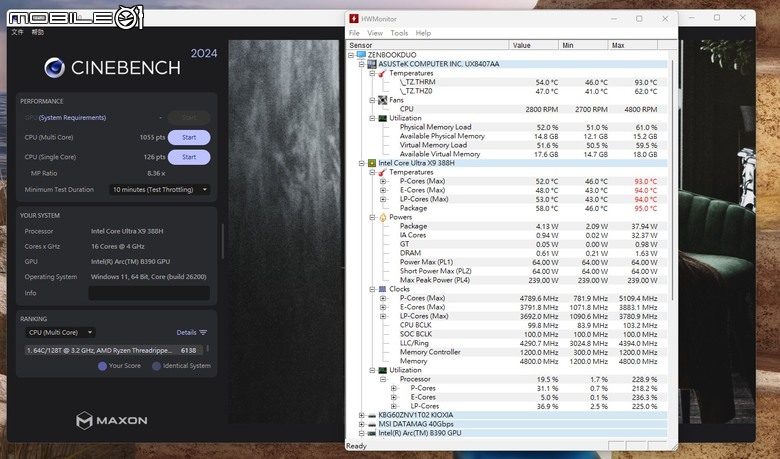
Task: Start the CPU (Multi Core) test
Action: pyautogui.click(x=189, y=137)
